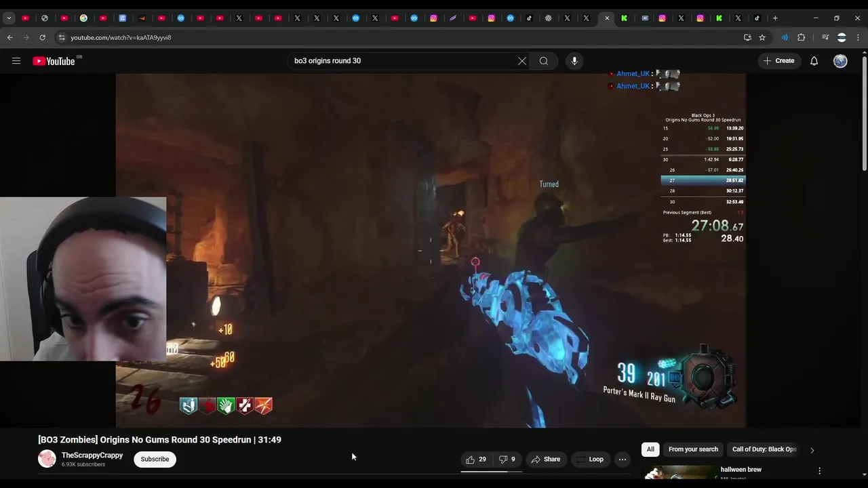Switch to the purple feather icon tab
The height and width of the screenshot is (488, 868).
(453, 18)
